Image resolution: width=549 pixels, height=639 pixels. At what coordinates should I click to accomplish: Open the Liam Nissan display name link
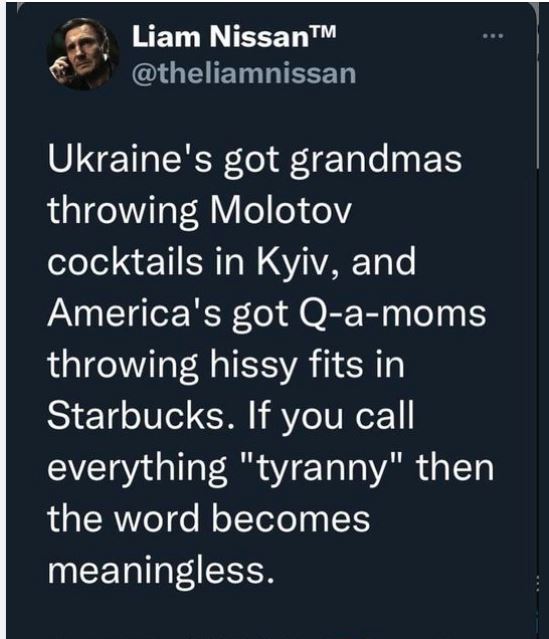pyautogui.click(x=219, y=37)
